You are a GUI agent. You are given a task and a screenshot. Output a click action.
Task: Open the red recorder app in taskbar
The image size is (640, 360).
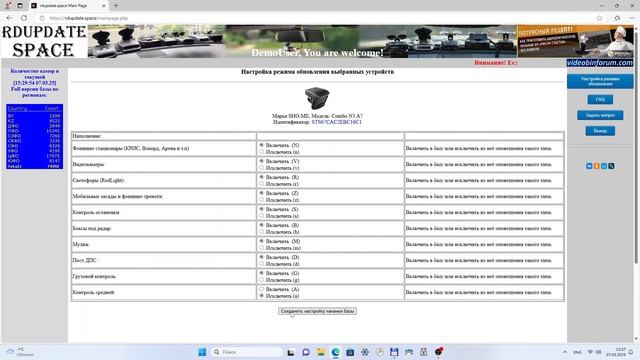(x=439, y=351)
